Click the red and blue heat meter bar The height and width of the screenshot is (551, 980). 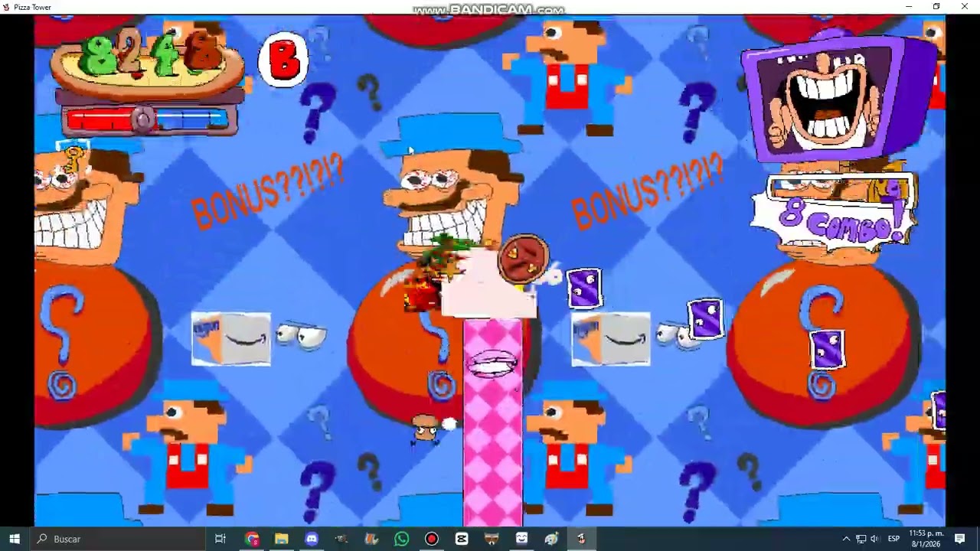pos(148,119)
